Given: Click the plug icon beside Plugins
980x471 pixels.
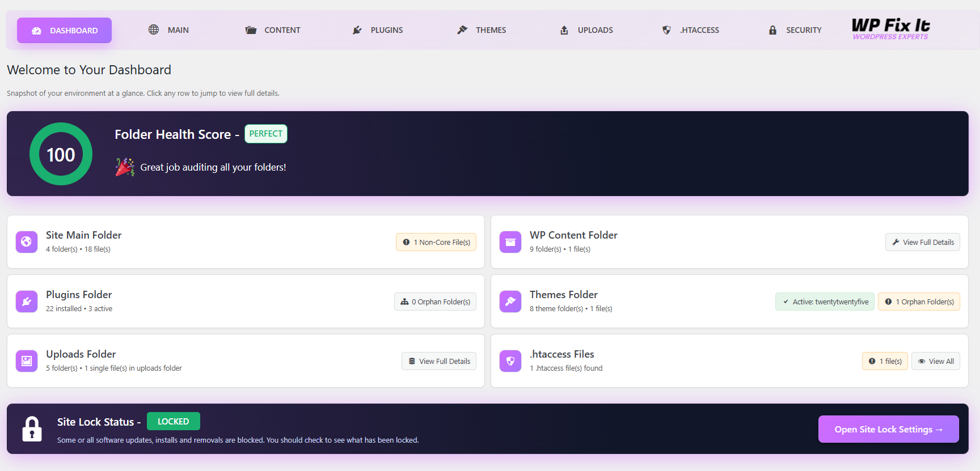Looking at the screenshot, I should pyautogui.click(x=357, y=30).
